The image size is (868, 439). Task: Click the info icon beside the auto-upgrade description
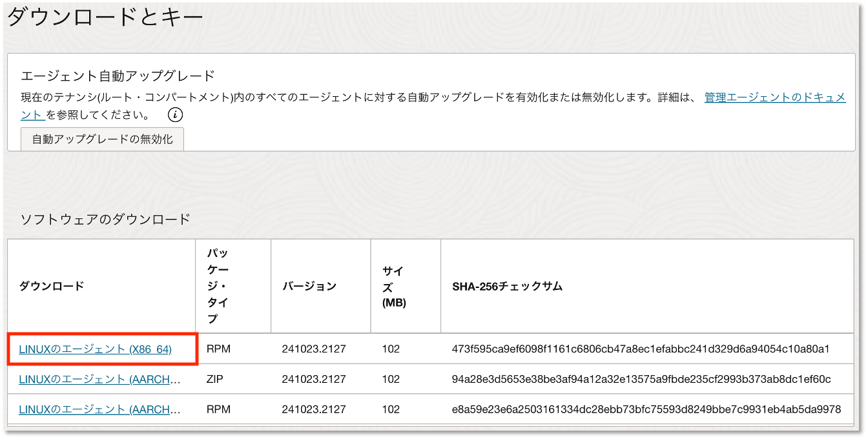174,114
